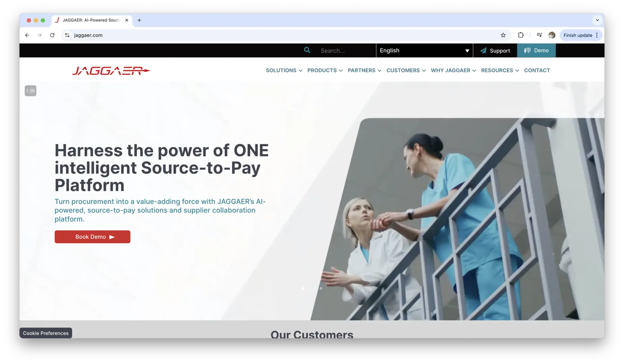Open a new browser tab
Image resolution: width=624 pixels, height=364 pixels.
pyautogui.click(x=139, y=20)
